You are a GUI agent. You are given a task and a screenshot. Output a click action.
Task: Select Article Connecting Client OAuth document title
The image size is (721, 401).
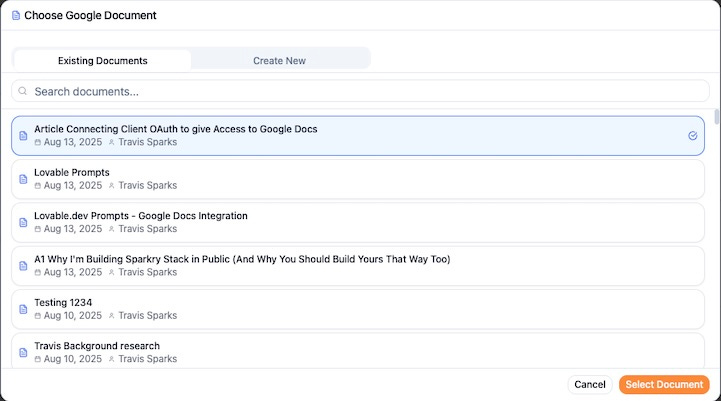coord(176,129)
